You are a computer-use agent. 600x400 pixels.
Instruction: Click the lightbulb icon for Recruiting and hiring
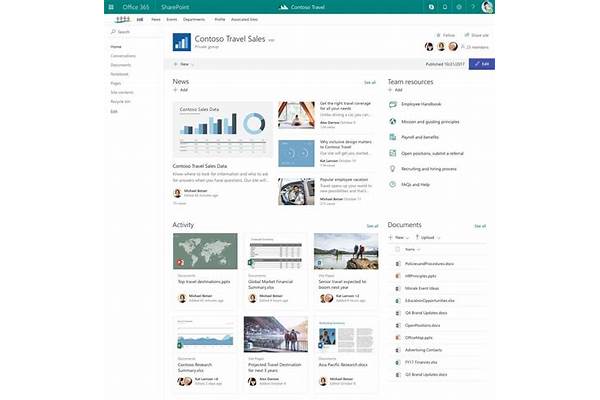tap(393, 169)
